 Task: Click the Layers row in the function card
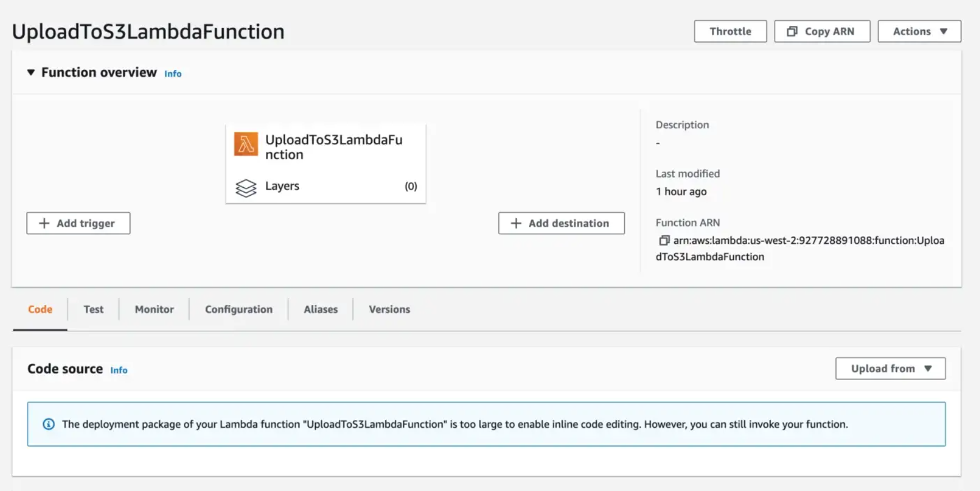326,186
